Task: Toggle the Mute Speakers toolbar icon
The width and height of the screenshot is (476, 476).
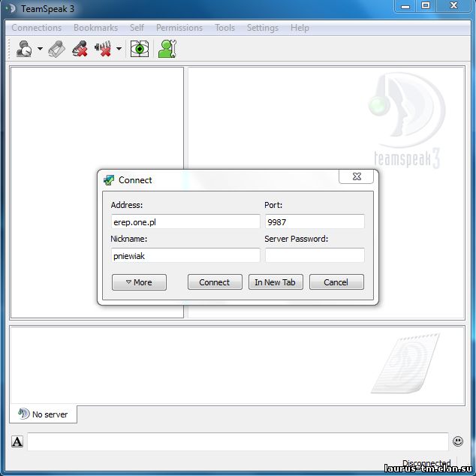Action: [x=103, y=49]
